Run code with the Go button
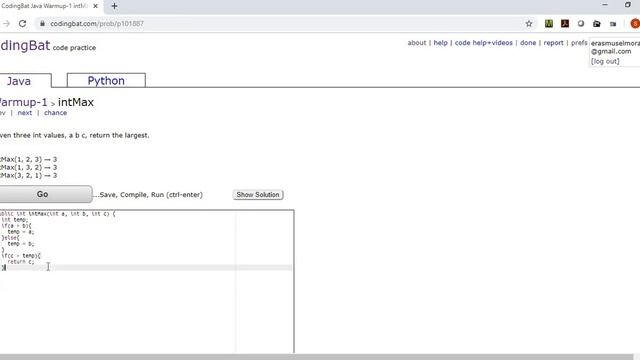The image size is (640, 360). point(45,194)
